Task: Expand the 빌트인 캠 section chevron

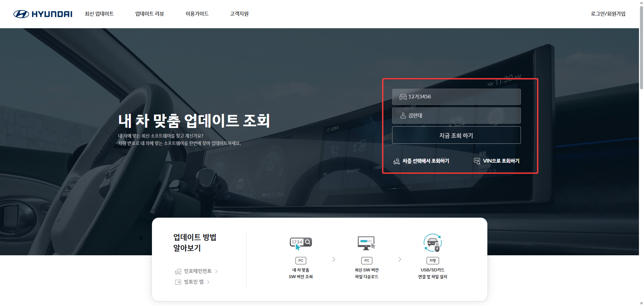Action: (208, 282)
